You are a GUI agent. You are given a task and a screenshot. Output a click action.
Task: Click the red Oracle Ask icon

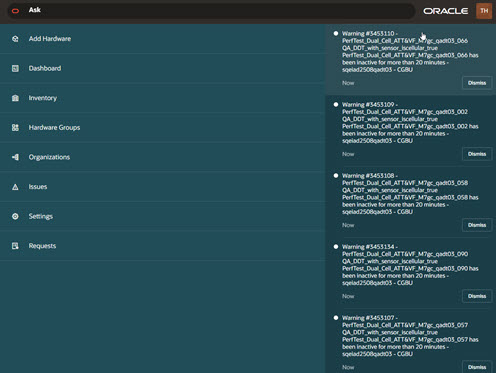(x=15, y=11)
